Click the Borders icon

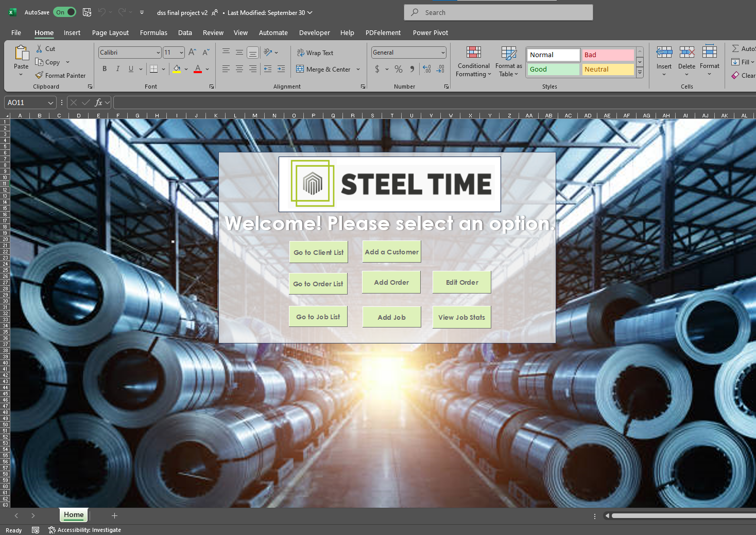[x=153, y=69]
